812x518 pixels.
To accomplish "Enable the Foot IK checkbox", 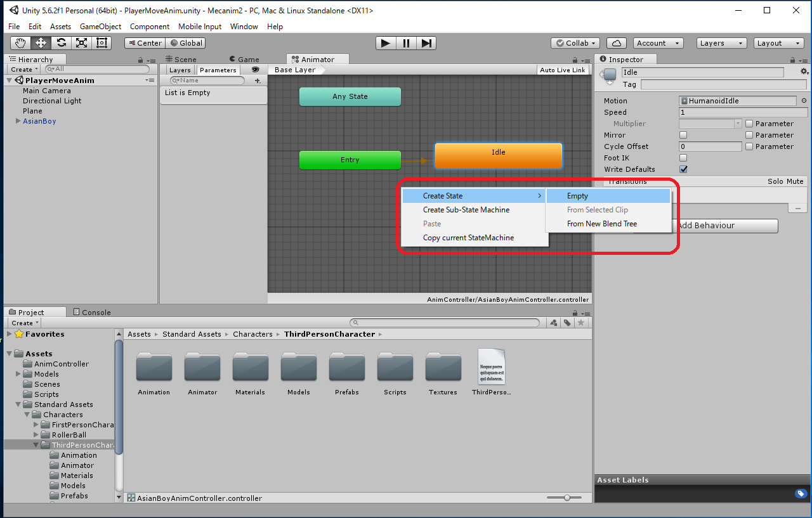I will (x=683, y=158).
